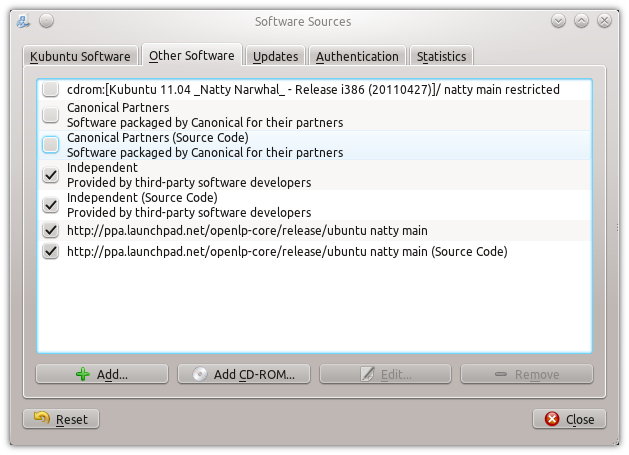Go to the Authentication tab
This screenshot has height=455, width=629.
[x=357, y=56]
